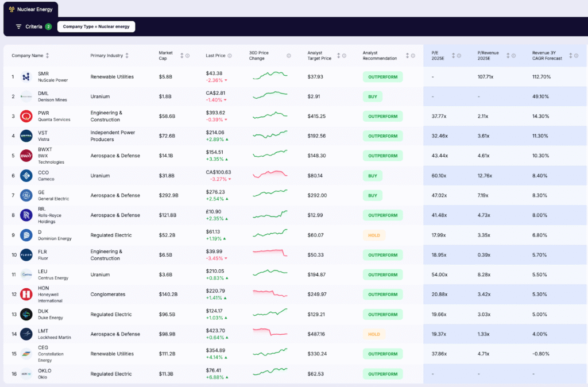Click the filter lines icon beside Criteria
Screen dimensions: 588x387
click(x=18, y=26)
